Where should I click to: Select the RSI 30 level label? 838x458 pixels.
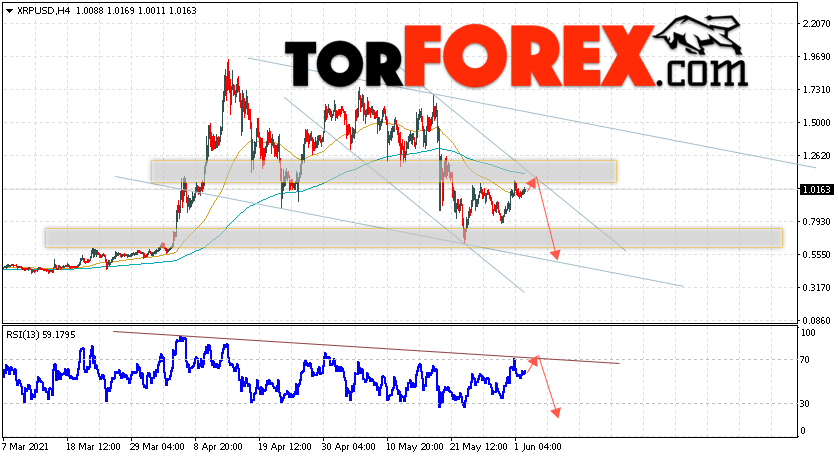(x=805, y=404)
